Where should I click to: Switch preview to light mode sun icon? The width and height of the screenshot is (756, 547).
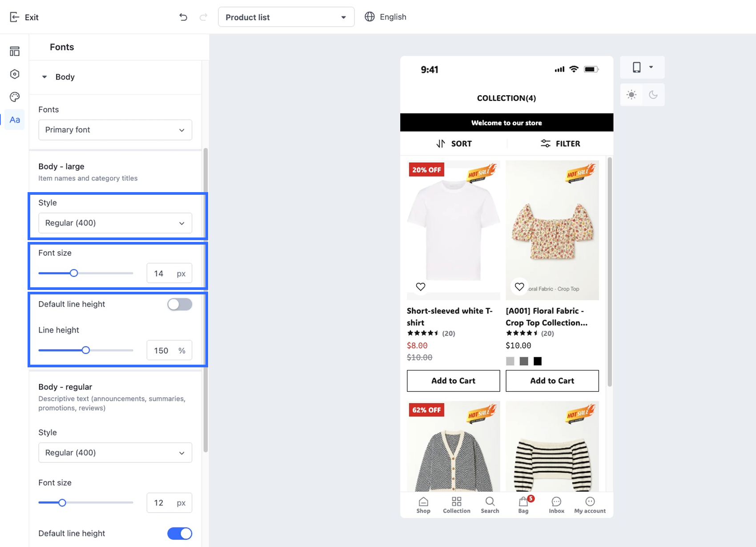[631, 95]
